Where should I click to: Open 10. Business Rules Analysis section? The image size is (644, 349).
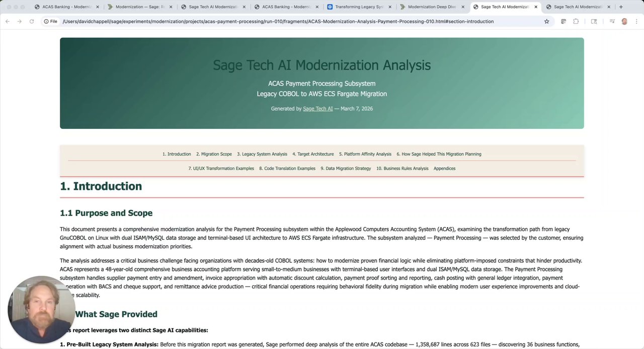click(403, 169)
